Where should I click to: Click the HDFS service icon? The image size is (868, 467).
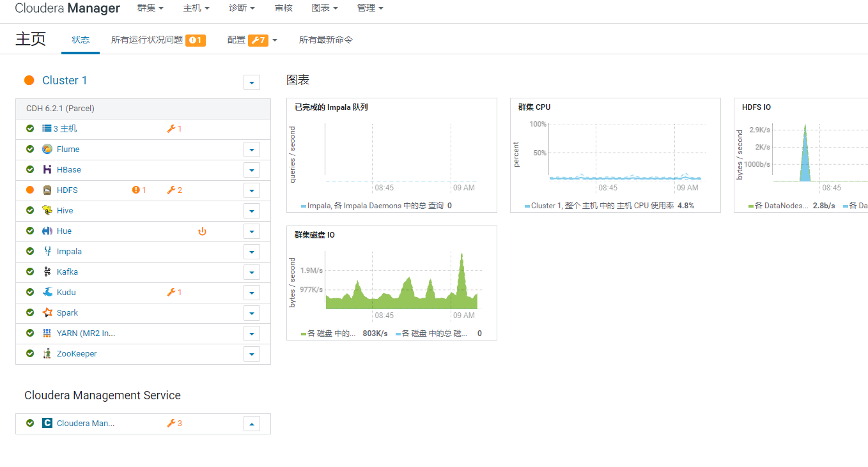tap(47, 190)
